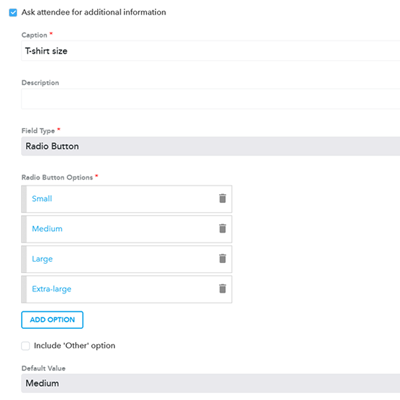Edit the Small option text
400x400 pixels.
pyautogui.click(x=42, y=199)
